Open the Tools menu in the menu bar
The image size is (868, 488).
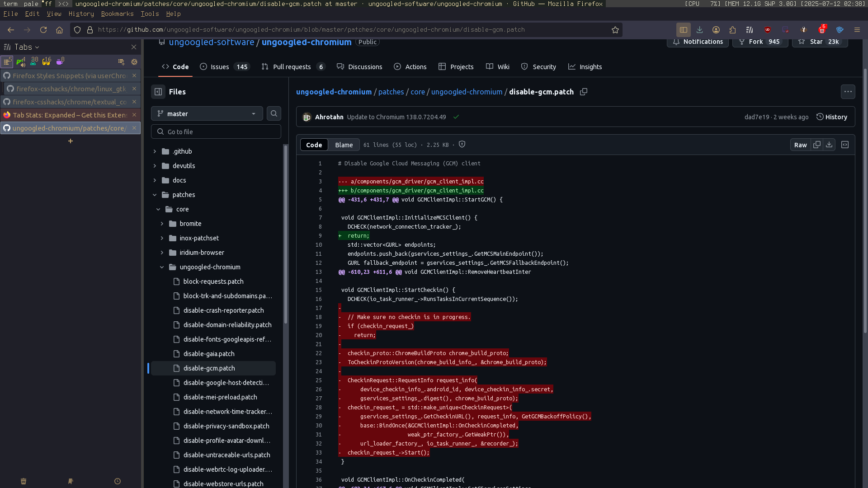150,14
